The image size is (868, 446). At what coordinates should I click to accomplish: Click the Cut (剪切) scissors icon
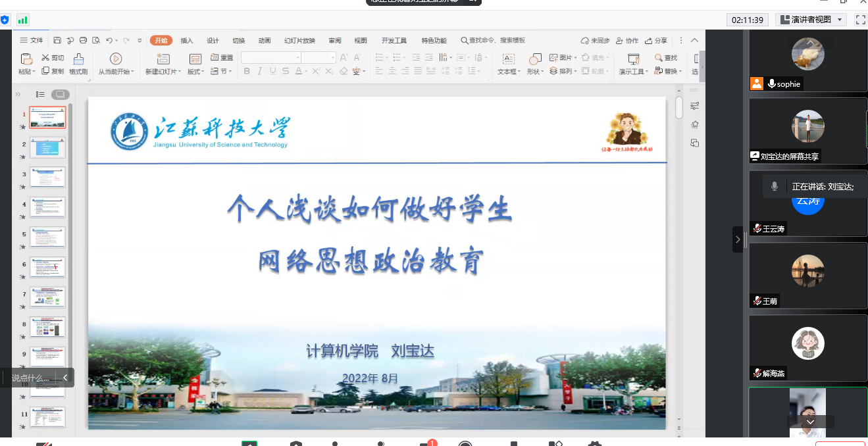45,58
